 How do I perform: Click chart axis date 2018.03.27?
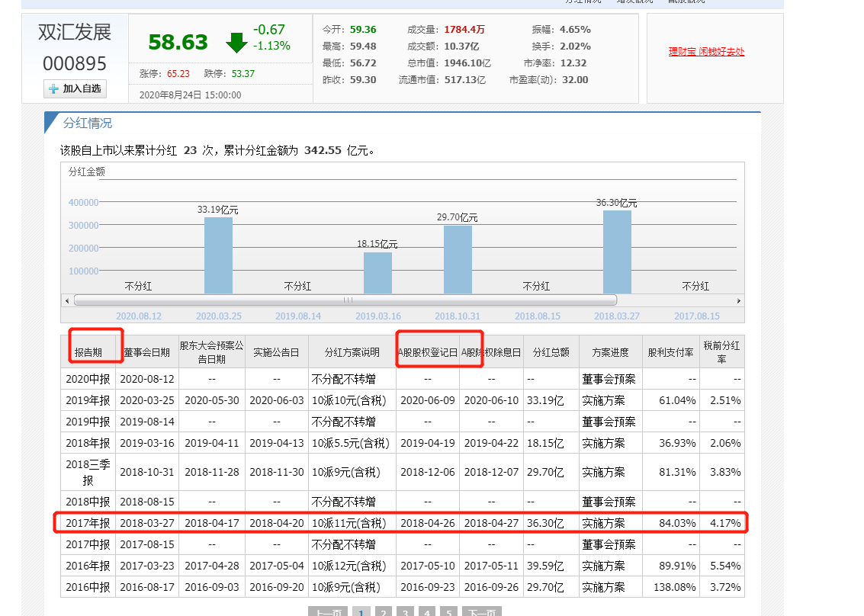tap(617, 316)
